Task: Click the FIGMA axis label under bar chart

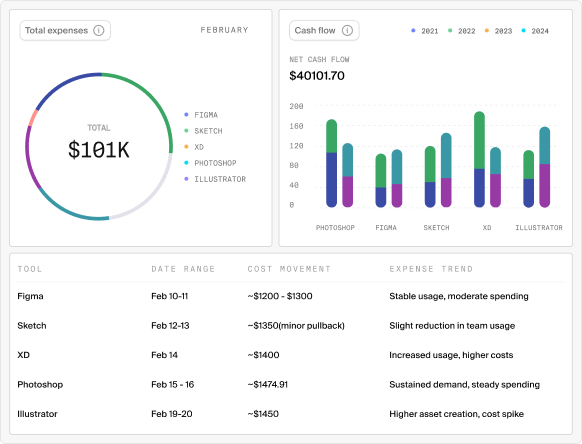Action: 386,228
